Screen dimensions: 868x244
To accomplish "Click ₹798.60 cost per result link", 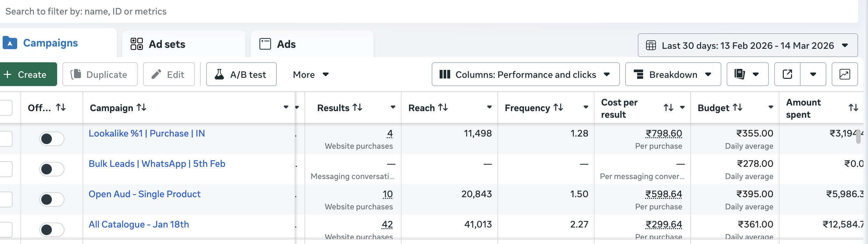I will 664,133.
